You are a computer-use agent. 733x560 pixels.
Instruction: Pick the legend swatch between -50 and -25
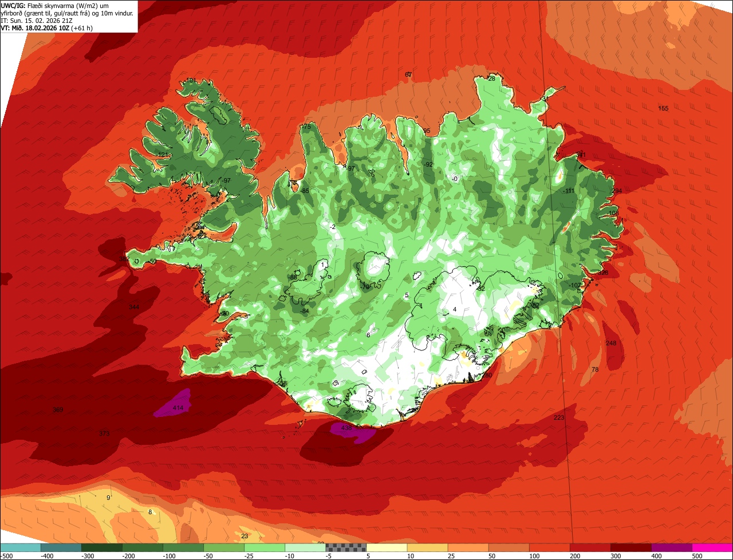[x=224, y=547]
